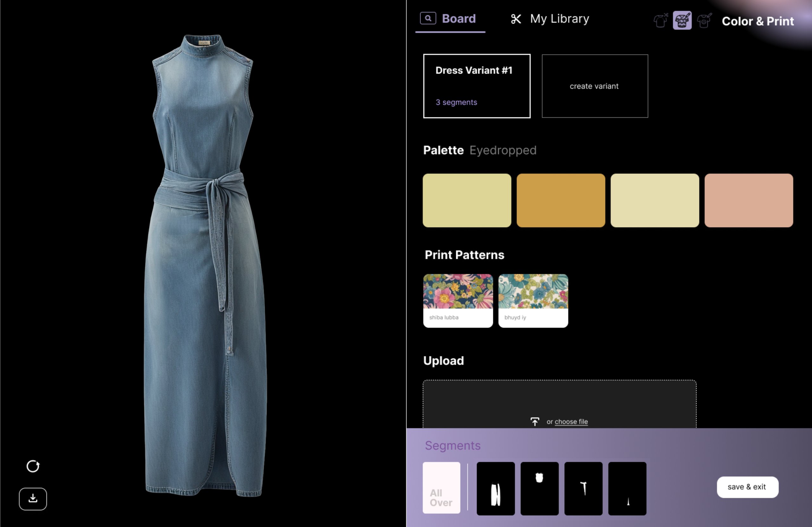Screen dimensions: 812x527
Task: Click the upload arrow icon in Upload area
Action: (x=535, y=422)
